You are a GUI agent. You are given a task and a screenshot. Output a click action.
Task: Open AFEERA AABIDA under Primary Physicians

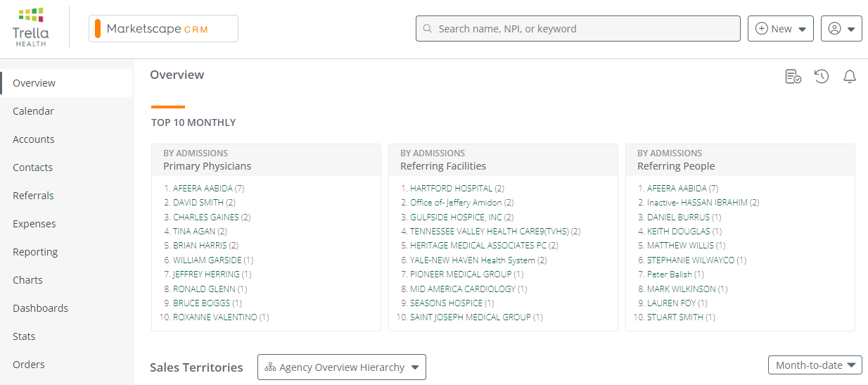coord(203,189)
